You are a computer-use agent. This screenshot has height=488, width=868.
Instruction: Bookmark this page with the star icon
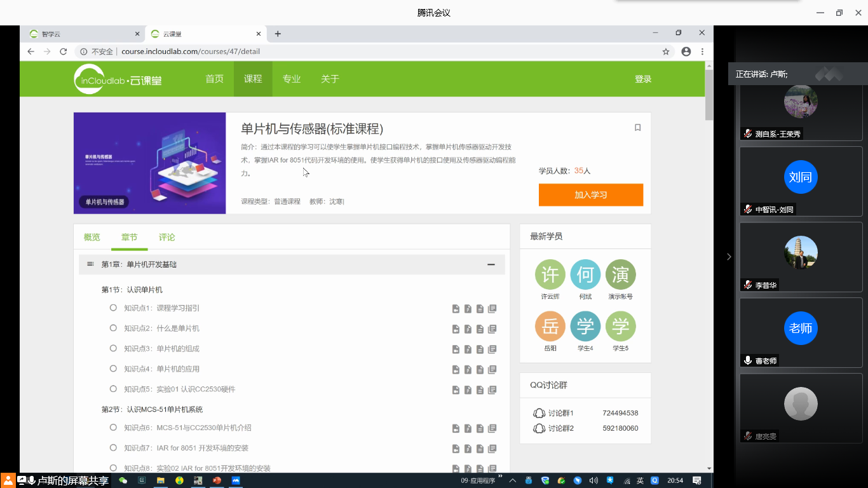666,51
